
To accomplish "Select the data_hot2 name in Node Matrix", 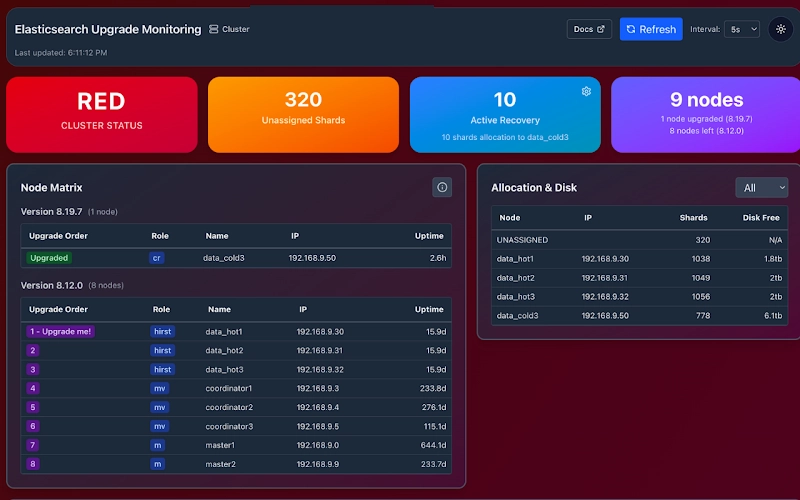I will [x=224, y=351].
